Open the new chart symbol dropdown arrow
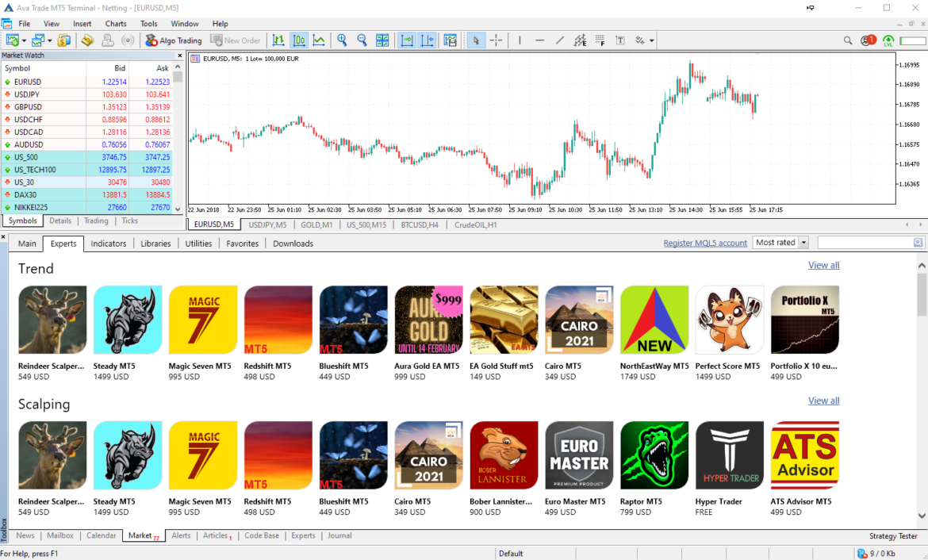928x560 pixels. (x=25, y=40)
